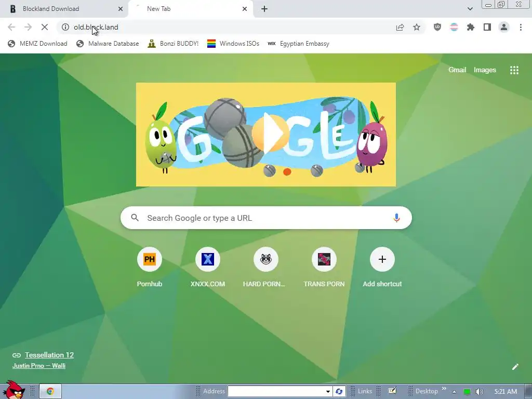
Task: Open the volume speaker icon
Action: pyautogui.click(x=480, y=392)
